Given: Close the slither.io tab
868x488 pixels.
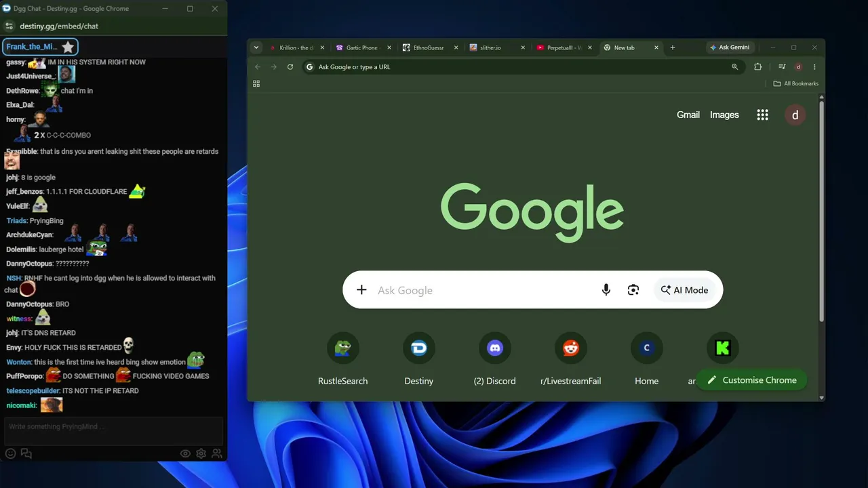Looking at the screenshot, I should pos(522,47).
